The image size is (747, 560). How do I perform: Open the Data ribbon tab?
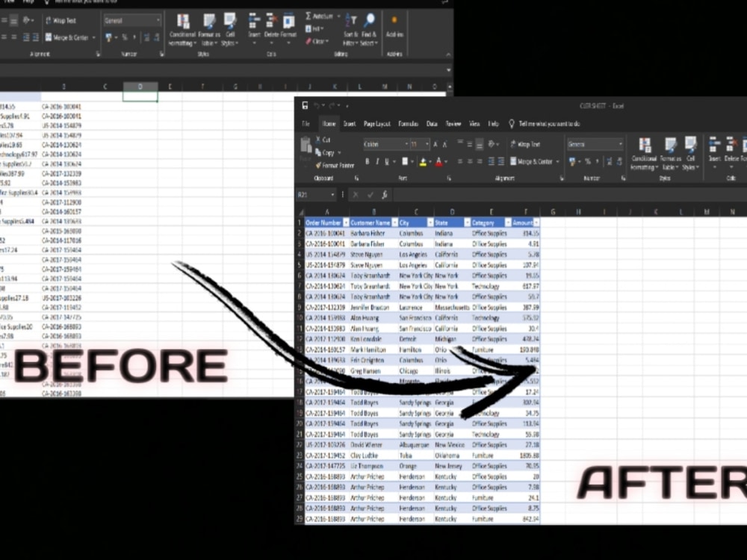pos(430,123)
